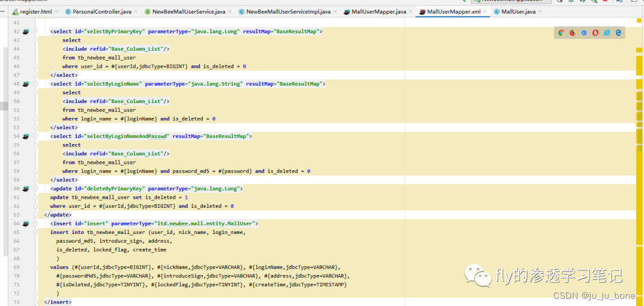Click "insert into tb_newbee_mall_user" on line 65
This screenshot has width=644, height=306.
pyautogui.click(x=98, y=232)
